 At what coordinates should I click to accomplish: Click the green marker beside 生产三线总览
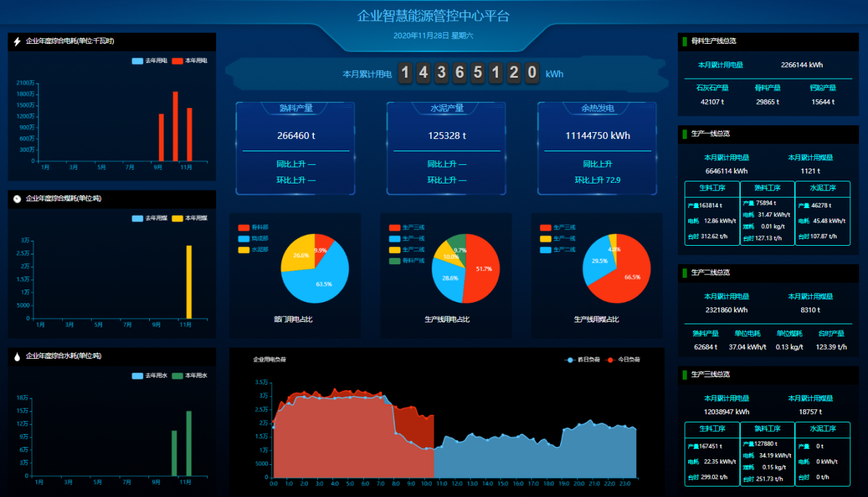pyautogui.click(x=685, y=374)
